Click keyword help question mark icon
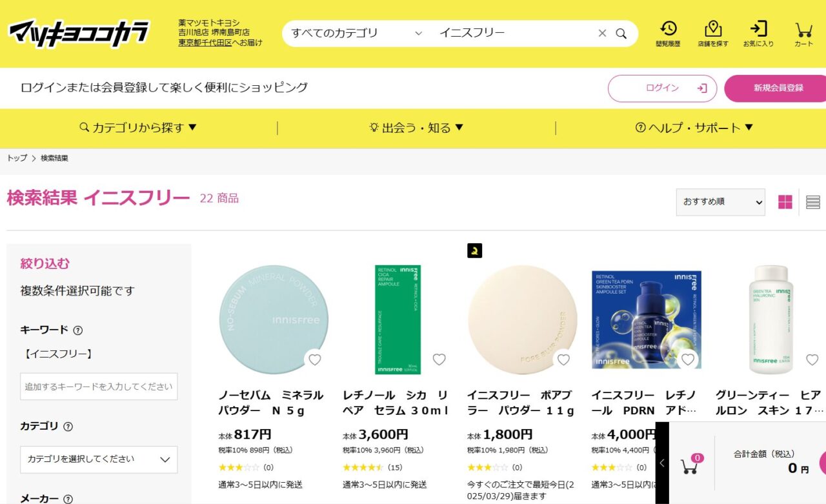Screen dimensions: 826x504 77,330
